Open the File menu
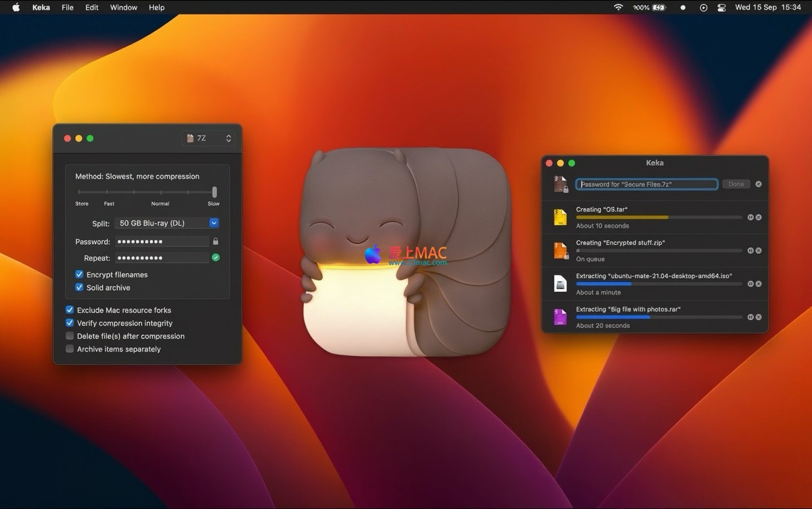Image resolution: width=812 pixels, height=509 pixels. click(x=67, y=8)
